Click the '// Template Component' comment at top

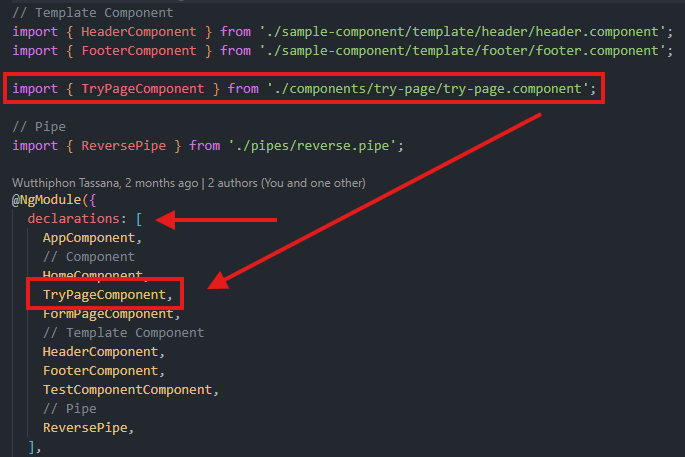click(x=93, y=13)
